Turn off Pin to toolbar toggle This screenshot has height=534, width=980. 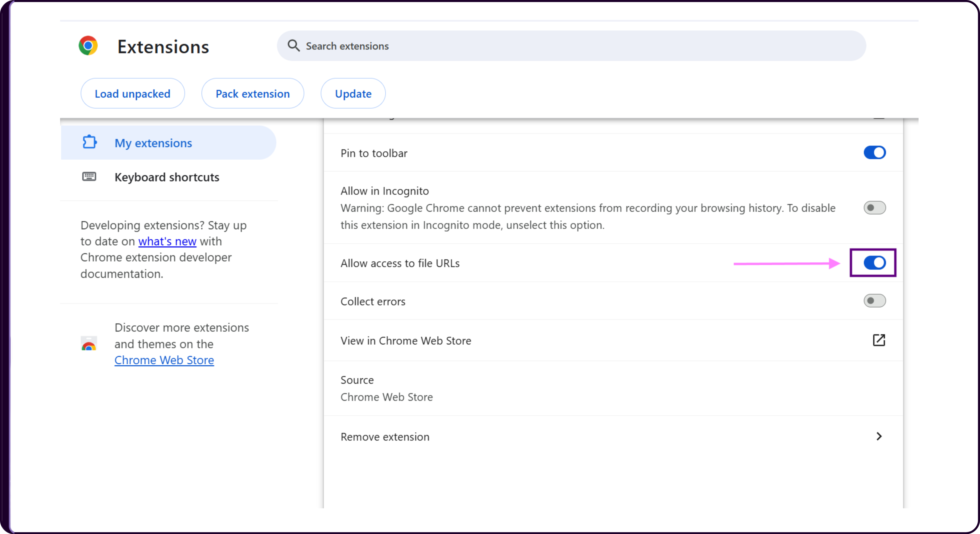875,153
